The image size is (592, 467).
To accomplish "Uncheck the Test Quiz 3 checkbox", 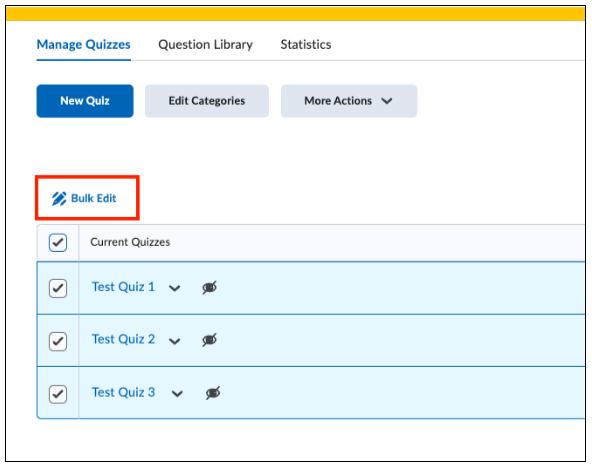I will [58, 394].
